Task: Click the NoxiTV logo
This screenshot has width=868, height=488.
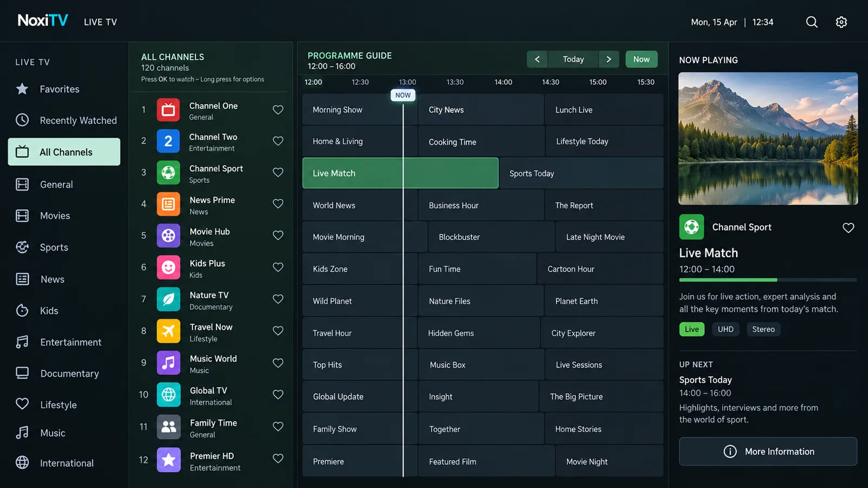Action: tap(43, 21)
